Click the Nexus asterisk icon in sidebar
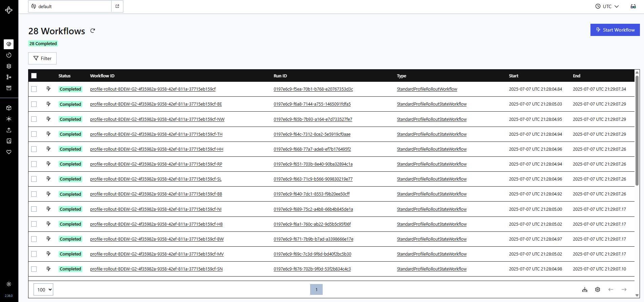644x302 pixels. point(9,119)
